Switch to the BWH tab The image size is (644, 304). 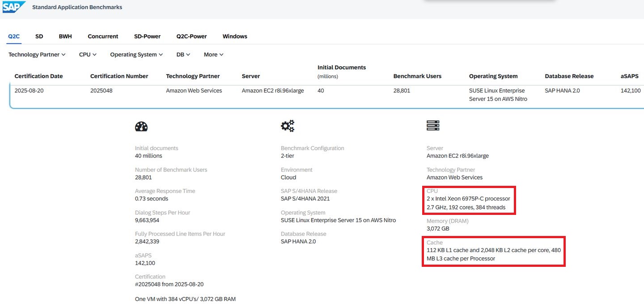point(65,36)
